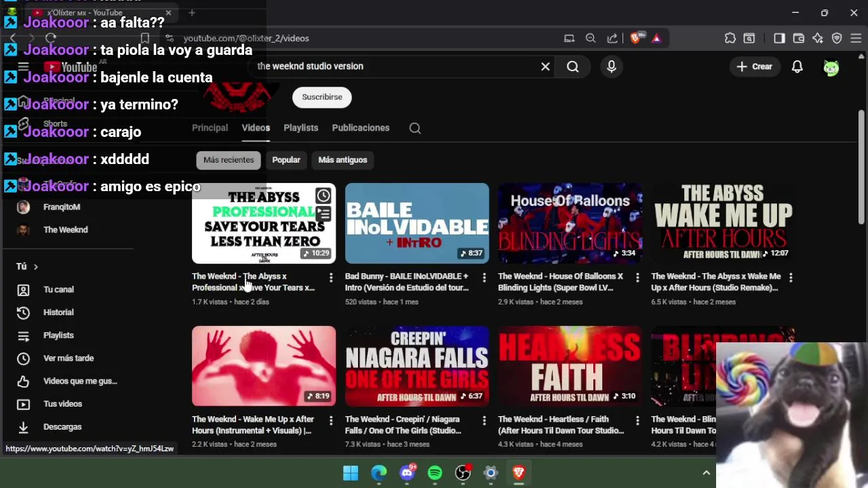The image size is (868, 488).
Task: Open the Playlists channel tab
Action: 301,127
